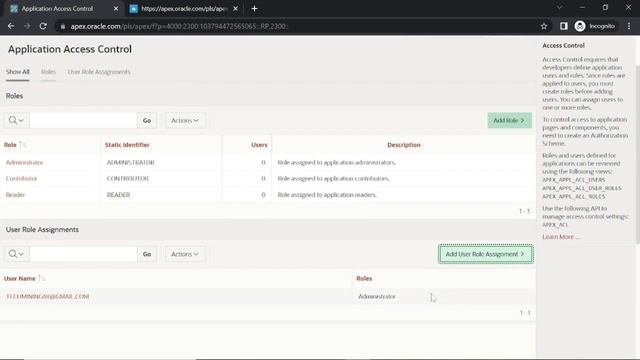Click the Roles column header in assignments
The width and height of the screenshot is (640, 360).
coord(364,278)
